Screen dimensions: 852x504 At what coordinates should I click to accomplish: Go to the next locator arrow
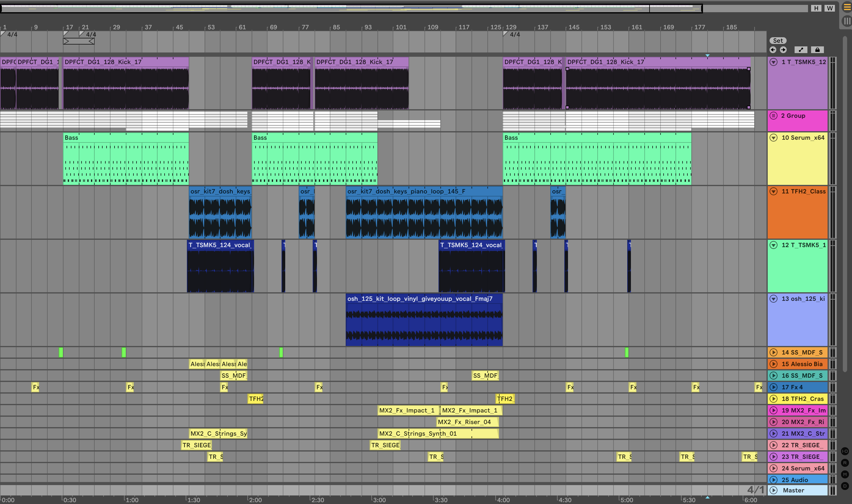(783, 50)
